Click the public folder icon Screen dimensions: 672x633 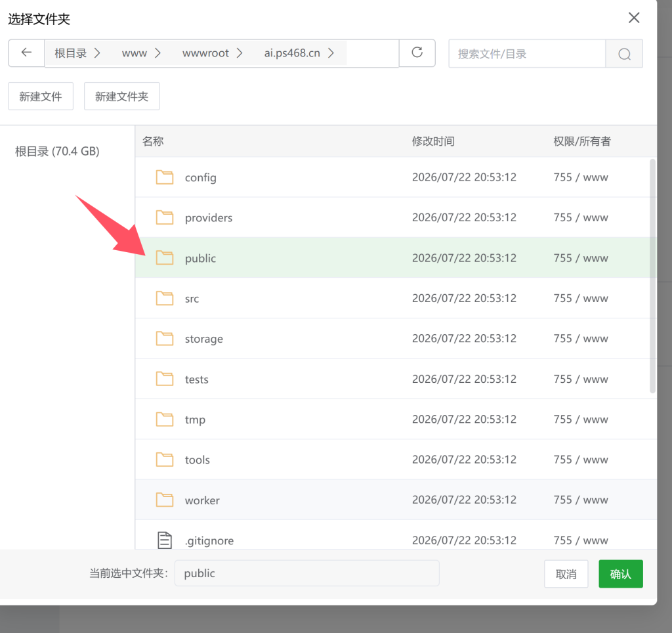pos(165,258)
